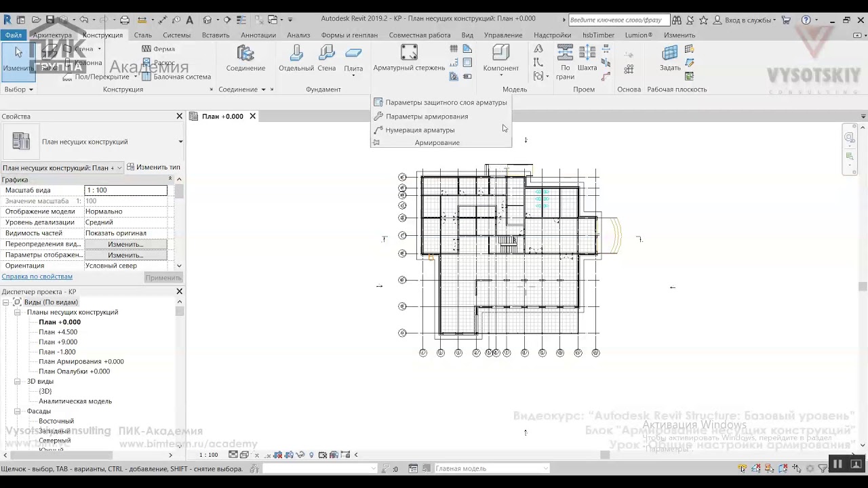Click the temporary hide/isolate glasses icon
This screenshot has height=488, width=868.
point(300,455)
